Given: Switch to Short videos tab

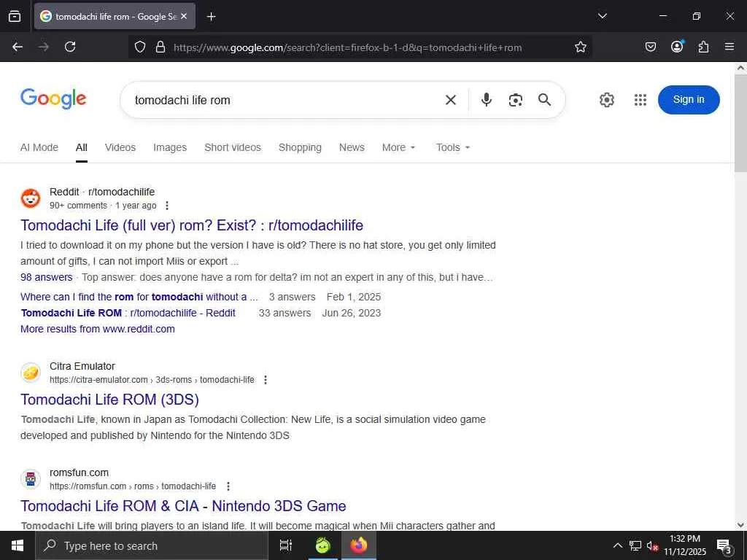Looking at the screenshot, I should (233, 147).
